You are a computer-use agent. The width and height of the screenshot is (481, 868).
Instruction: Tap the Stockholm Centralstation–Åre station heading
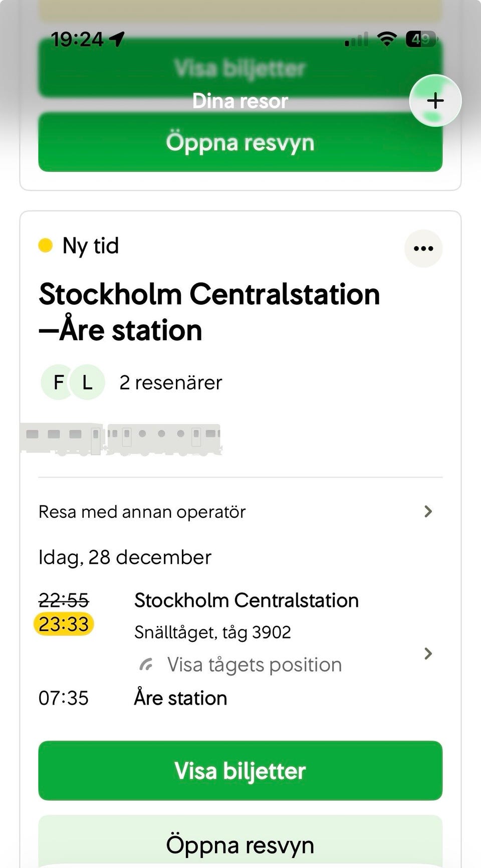pos(209,312)
